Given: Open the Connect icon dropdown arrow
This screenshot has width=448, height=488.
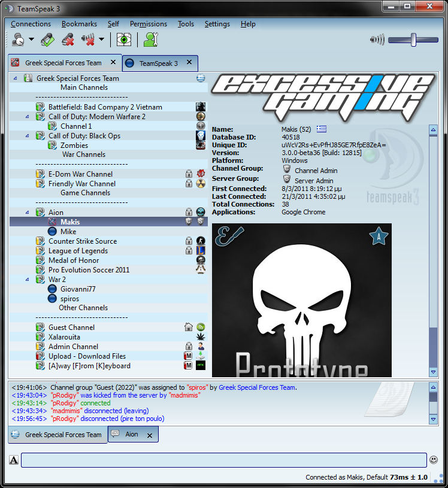Looking at the screenshot, I should 32,39.
